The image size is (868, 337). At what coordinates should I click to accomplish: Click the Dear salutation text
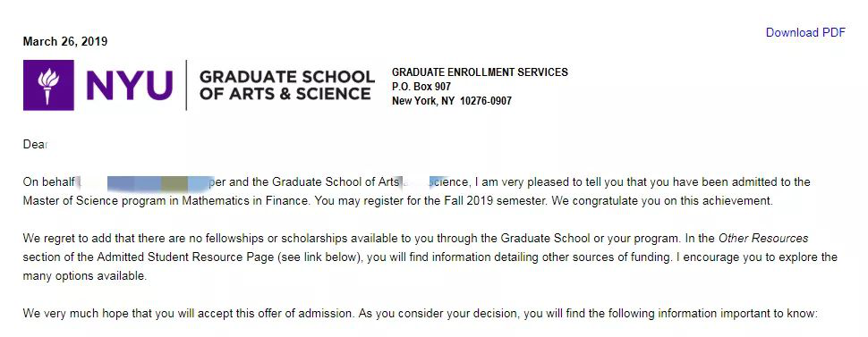(x=36, y=145)
